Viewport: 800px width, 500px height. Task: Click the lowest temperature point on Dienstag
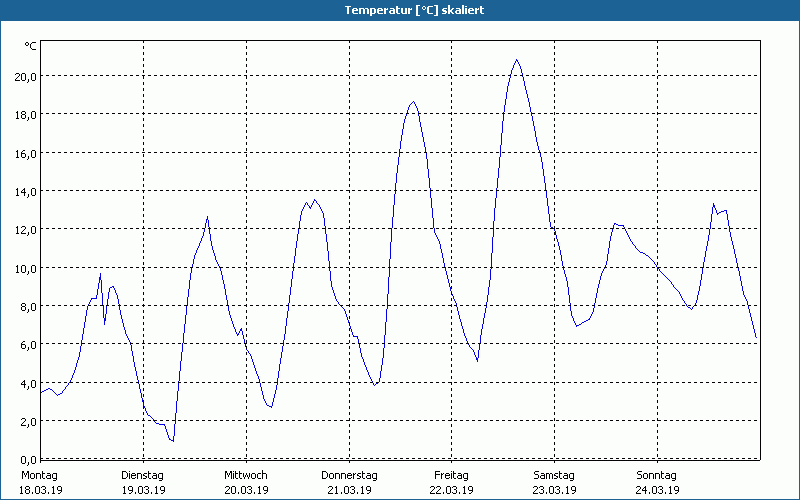tap(173, 441)
